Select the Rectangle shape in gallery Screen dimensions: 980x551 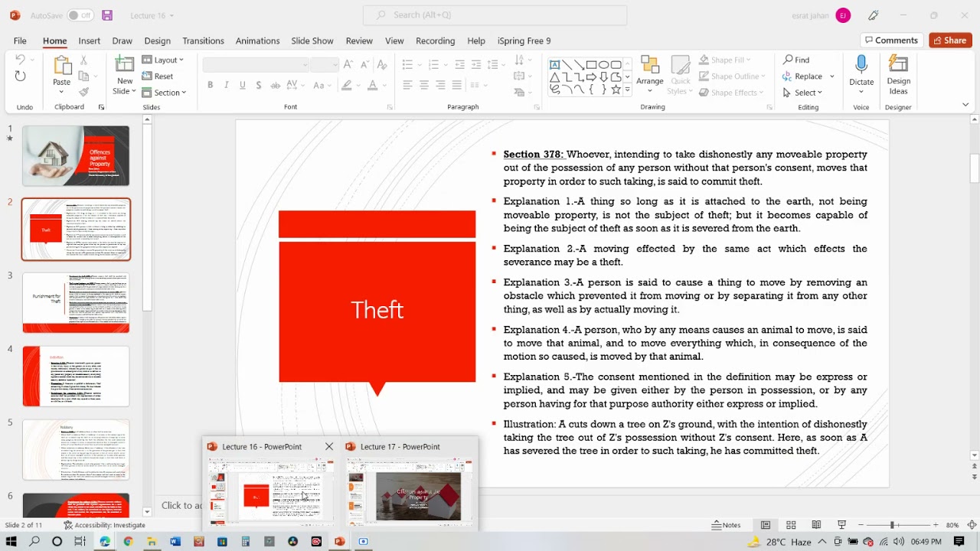coord(592,64)
